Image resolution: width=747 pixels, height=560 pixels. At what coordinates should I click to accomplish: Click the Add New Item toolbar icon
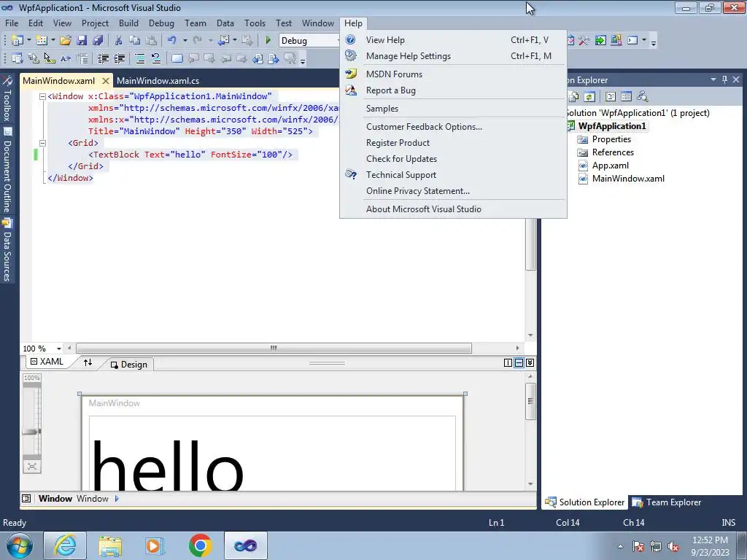coord(42,41)
